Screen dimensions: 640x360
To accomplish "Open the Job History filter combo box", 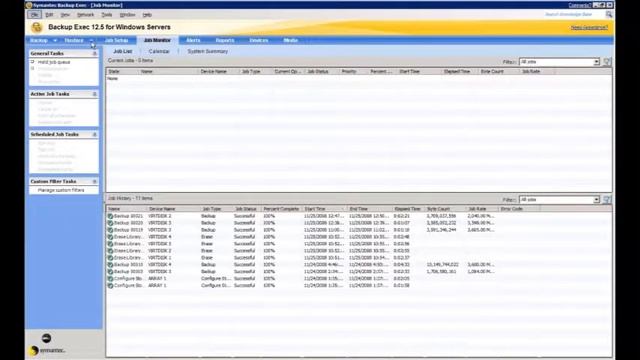I will pos(559,200).
